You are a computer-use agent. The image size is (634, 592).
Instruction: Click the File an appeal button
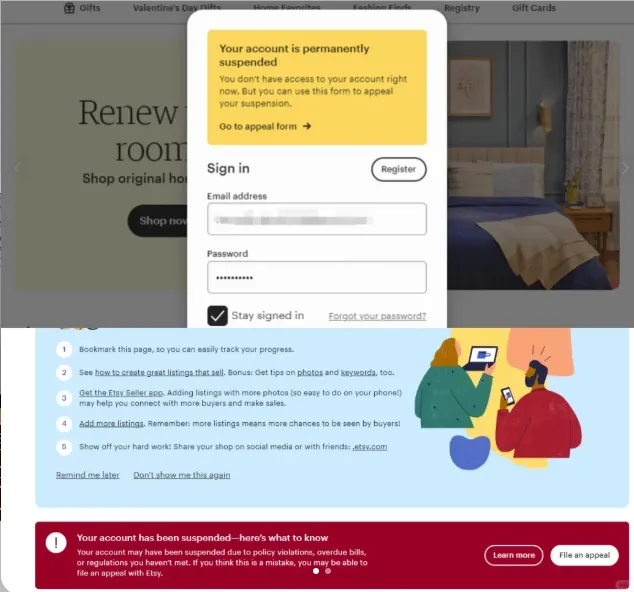(584, 555)
